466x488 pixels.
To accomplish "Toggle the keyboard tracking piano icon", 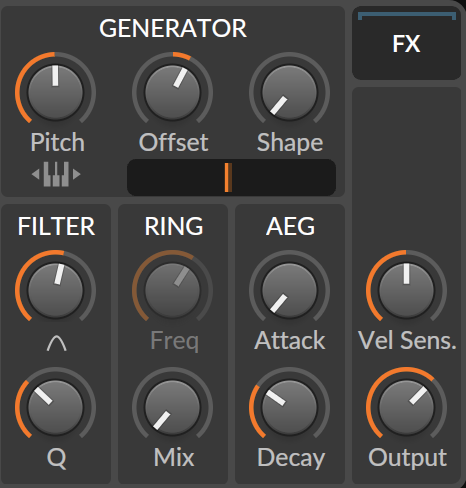I will [56, 174].
